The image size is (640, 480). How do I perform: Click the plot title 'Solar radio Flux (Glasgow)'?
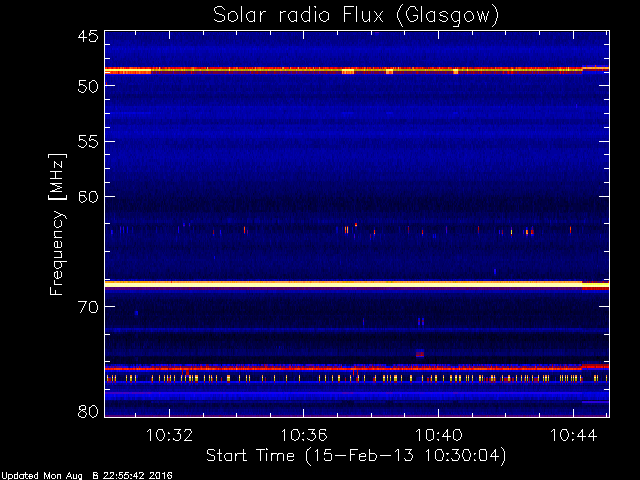click(x=356, y=16)
